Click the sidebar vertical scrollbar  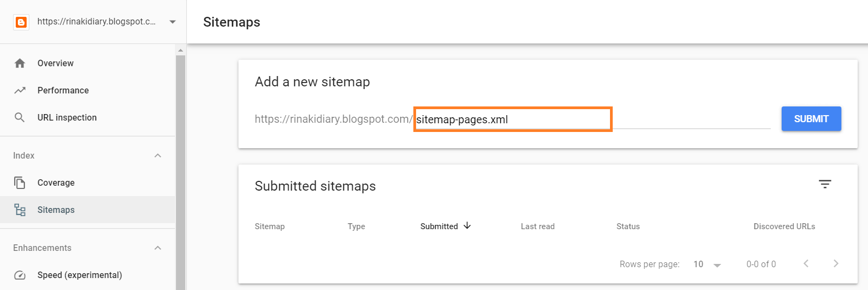click(180, 163)
